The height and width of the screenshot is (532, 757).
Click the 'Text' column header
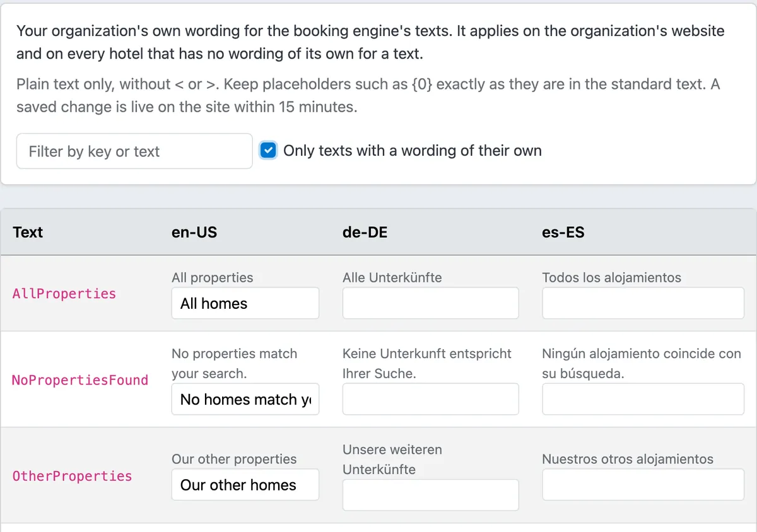[28, 232]
